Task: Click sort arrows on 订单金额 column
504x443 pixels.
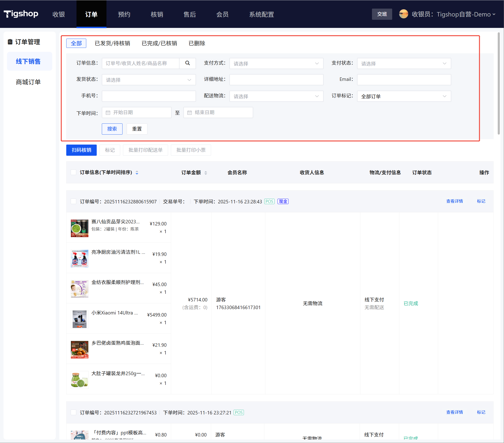Action: click(206, 172)
